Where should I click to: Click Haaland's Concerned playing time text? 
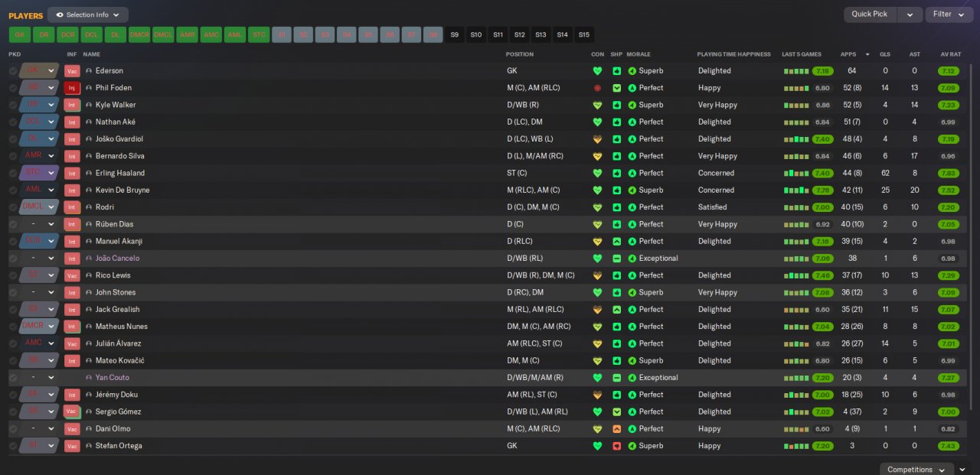tap(716, 173)
